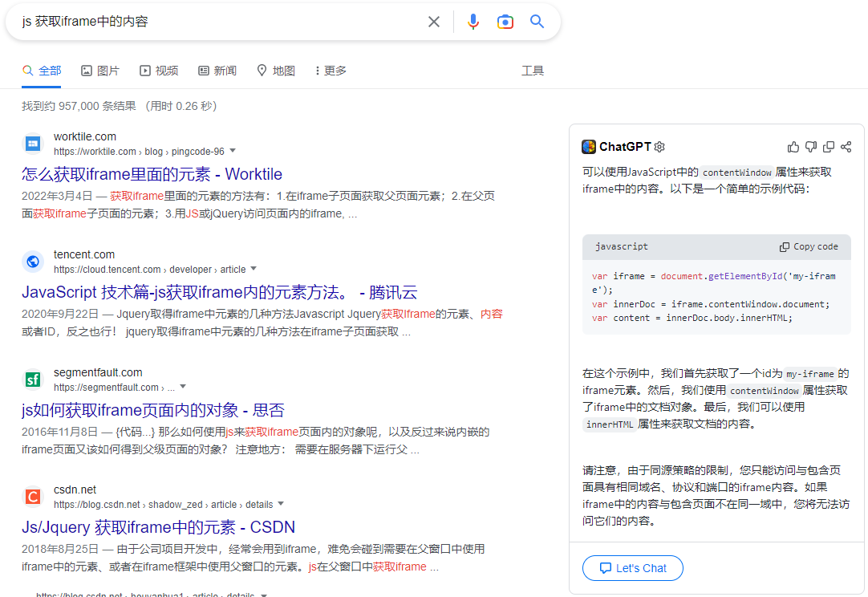Switch to the 地图 tab

(276, 71)
